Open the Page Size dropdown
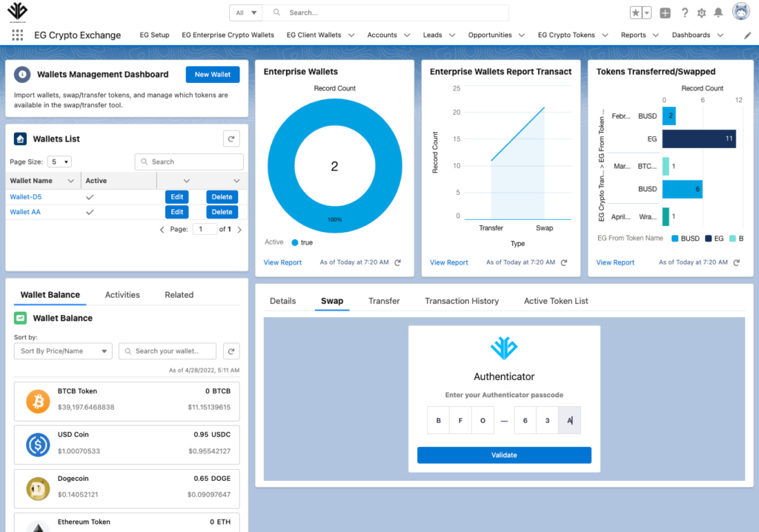The image size is (759, 532). 60,162
